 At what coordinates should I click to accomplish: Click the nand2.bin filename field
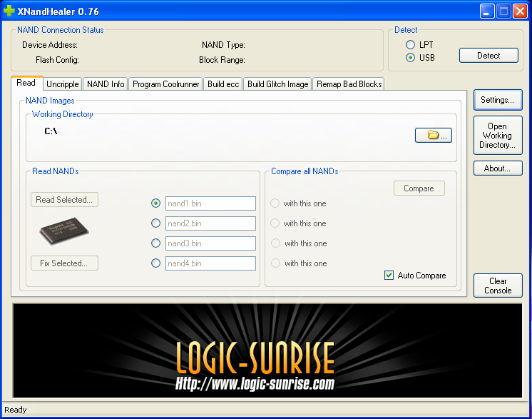click(210, 223)
